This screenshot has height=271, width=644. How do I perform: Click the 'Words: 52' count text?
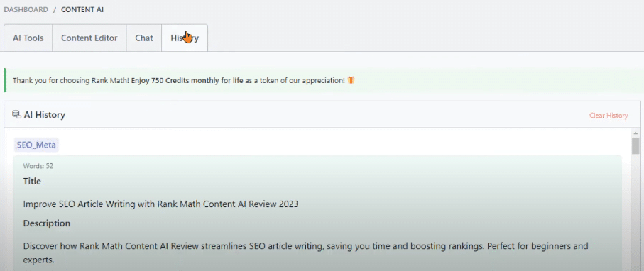[38, 166]
